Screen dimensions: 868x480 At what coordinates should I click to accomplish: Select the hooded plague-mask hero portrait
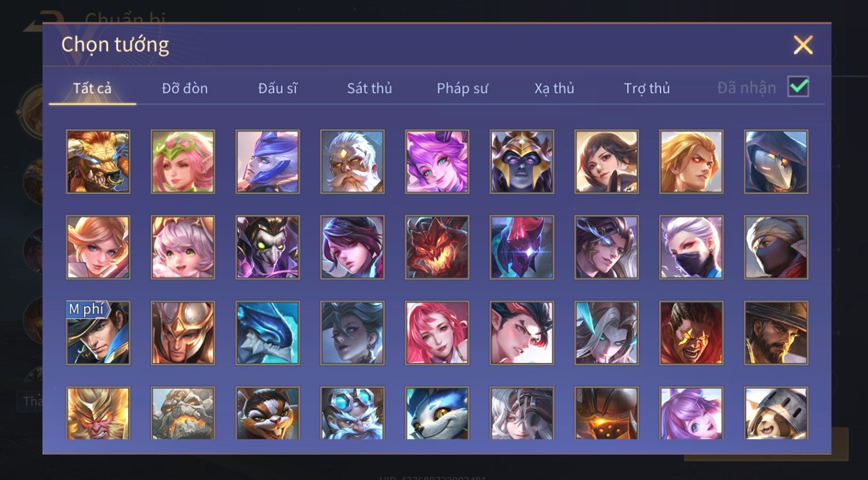click(x=776, y=162)
